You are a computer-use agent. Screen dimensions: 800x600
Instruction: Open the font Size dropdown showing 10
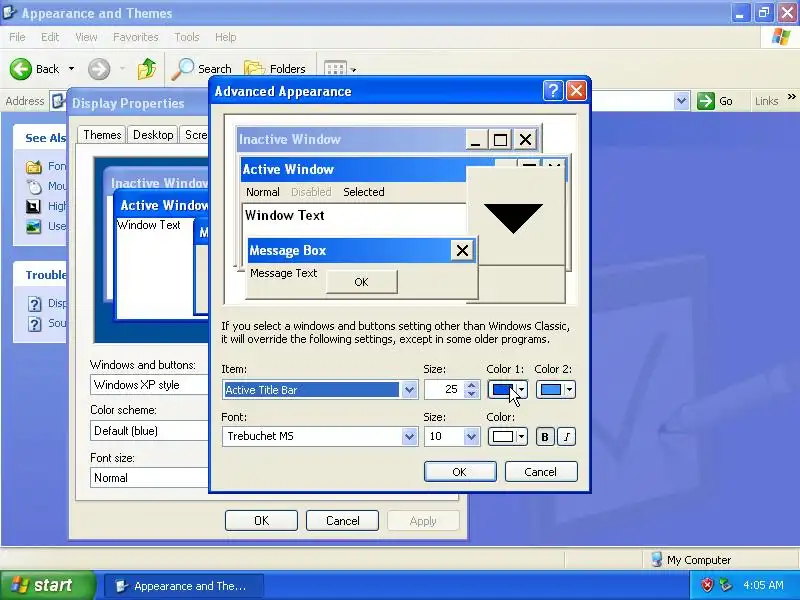pos(471,437)
